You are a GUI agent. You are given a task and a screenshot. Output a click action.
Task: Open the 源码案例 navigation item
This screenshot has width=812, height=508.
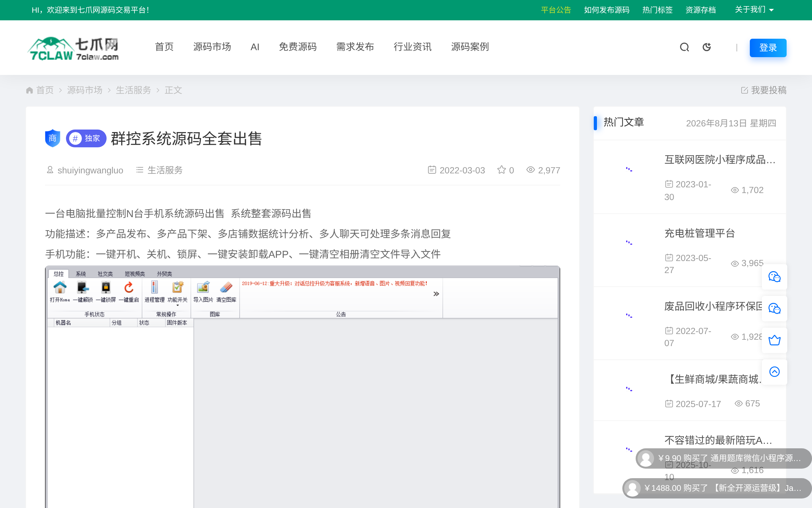(470, 47)
